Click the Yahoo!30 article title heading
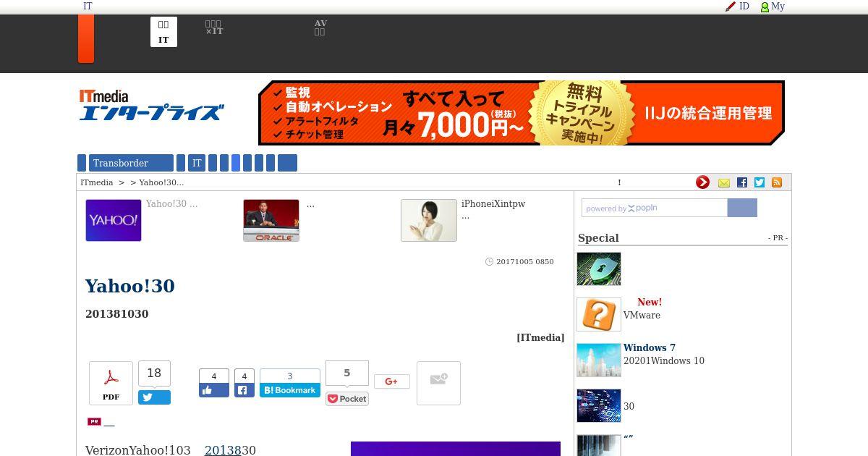Viewport: 868px width, 456px height. pyautogui.click(x=130, y=286)
